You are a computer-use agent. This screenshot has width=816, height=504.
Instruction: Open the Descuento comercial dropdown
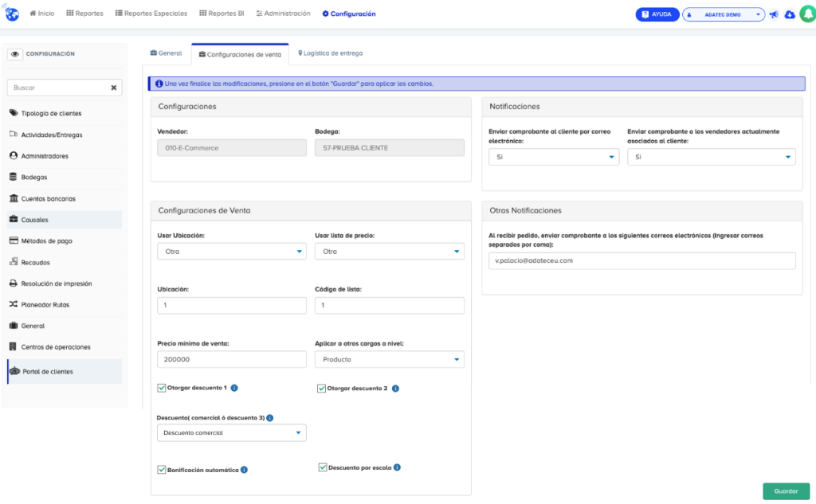point(232,433)
